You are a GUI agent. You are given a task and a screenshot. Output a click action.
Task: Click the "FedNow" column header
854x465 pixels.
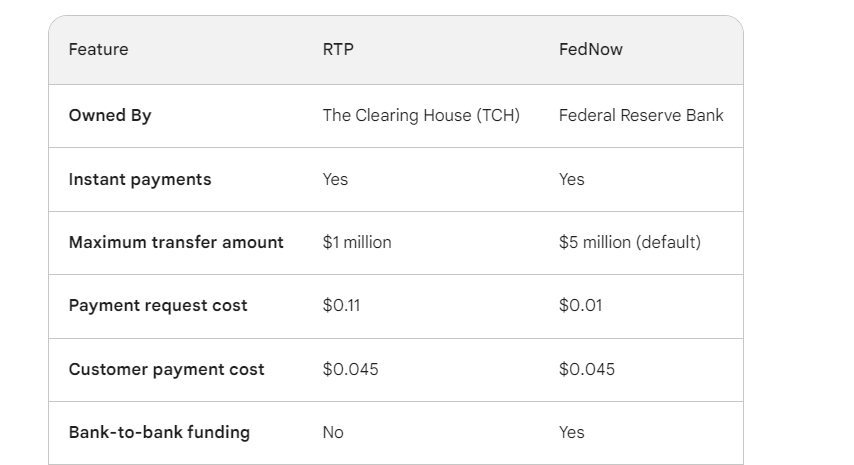[x=590, y=49]
